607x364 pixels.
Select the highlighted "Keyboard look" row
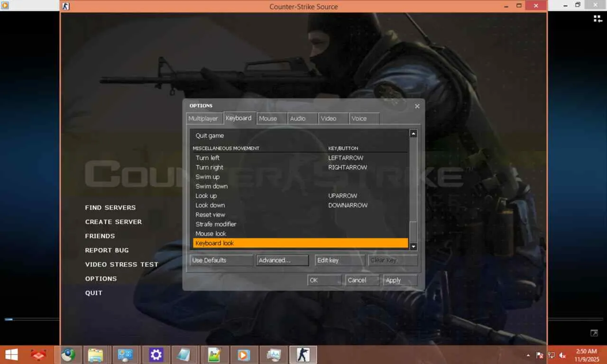pos(300,243)
